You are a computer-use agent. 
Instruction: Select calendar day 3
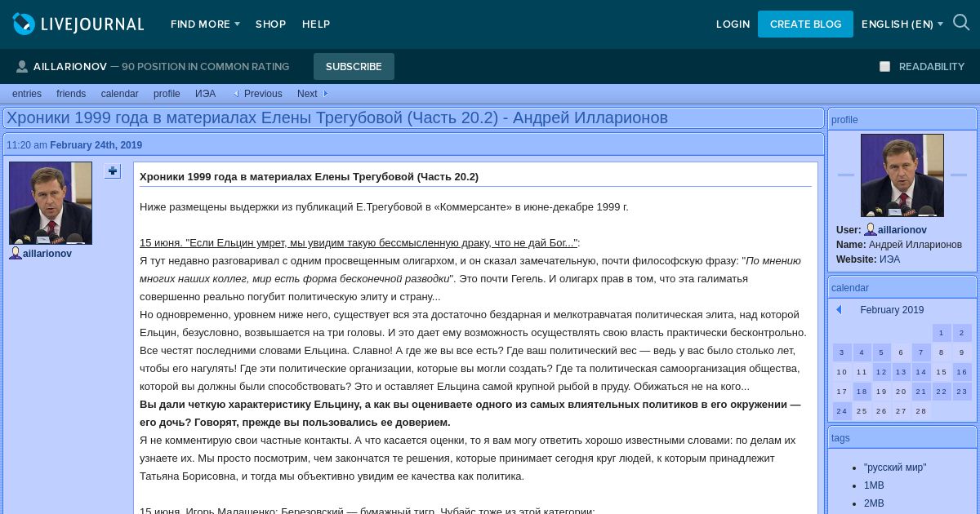(x=842, y=352)
